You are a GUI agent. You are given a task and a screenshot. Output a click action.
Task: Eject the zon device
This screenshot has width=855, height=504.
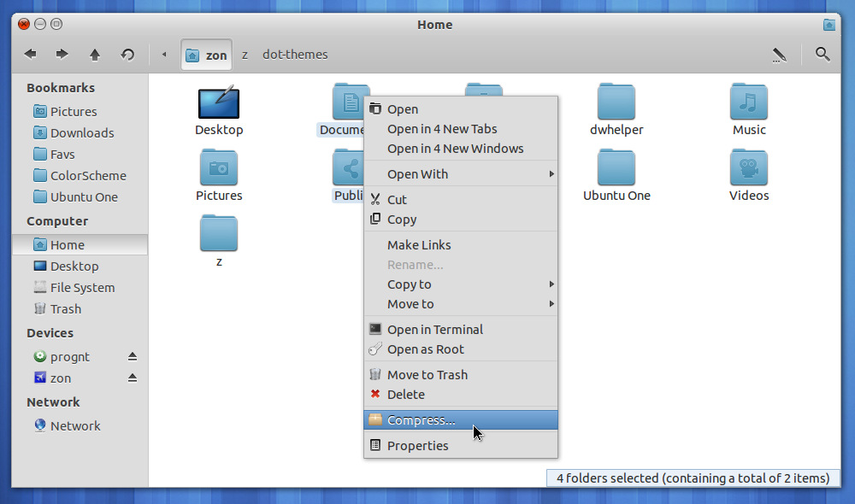pyautogui.click(x=133, y=378)
